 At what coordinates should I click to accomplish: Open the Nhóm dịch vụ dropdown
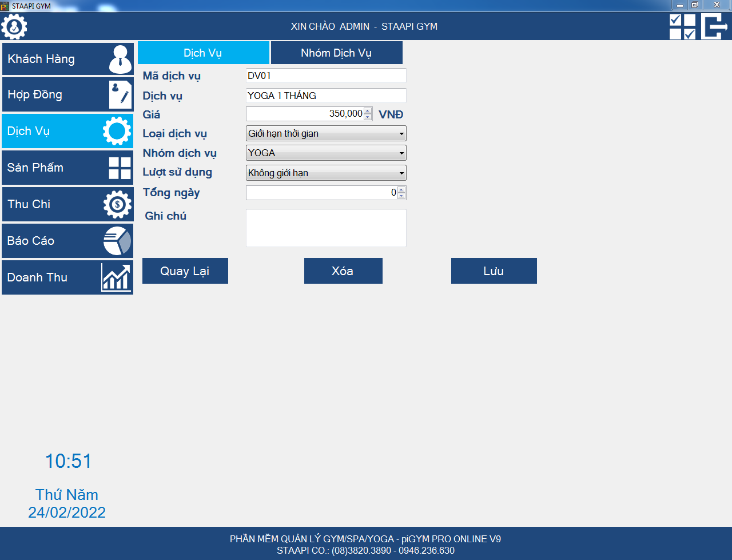(401, 153)
